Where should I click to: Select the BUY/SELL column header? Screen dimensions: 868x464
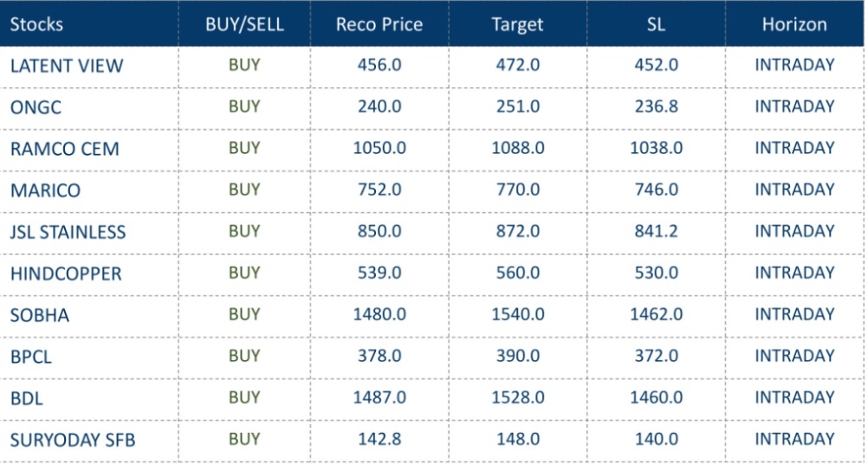pyautogui.click(x=244, y=24)
